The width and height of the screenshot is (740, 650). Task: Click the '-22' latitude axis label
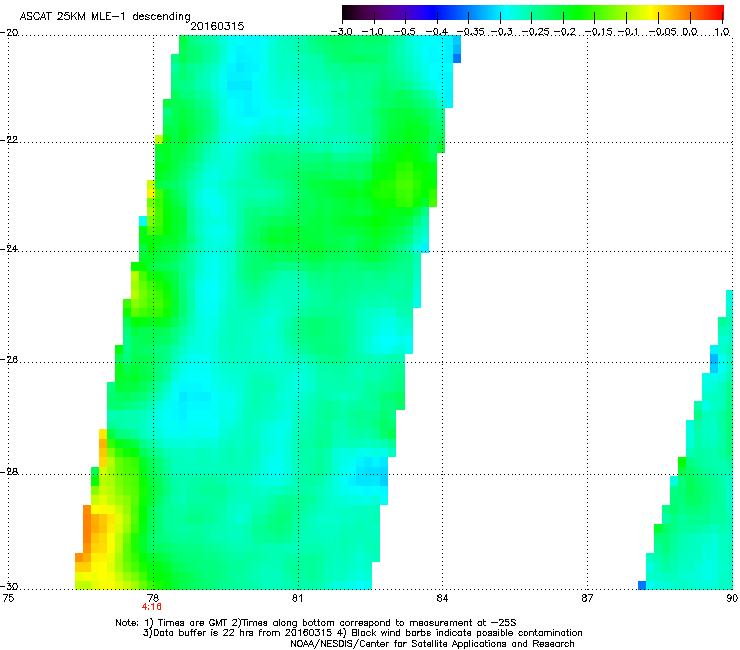pyautogui.click(x=9, y=140)
